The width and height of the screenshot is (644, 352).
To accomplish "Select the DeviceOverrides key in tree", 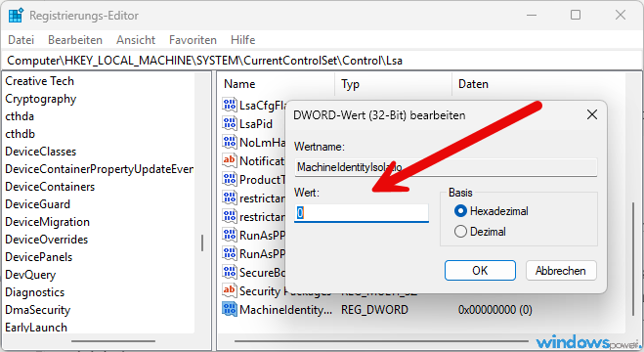I will 46,240.
